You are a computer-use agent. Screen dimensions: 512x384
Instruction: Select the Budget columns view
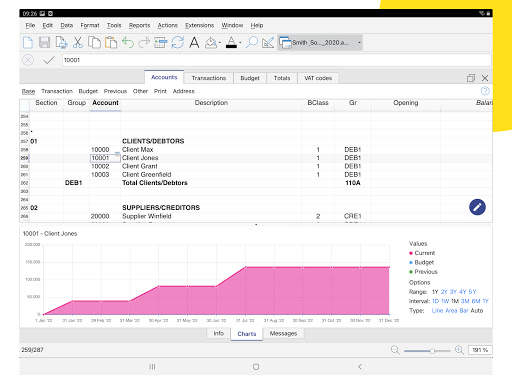[x=88, y=91]
